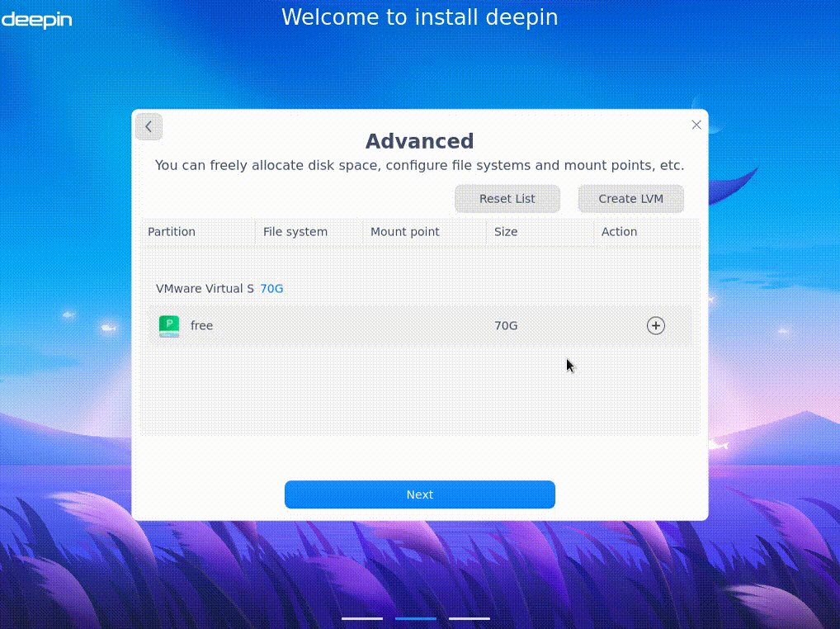Add a partition with the plus icon
The width and height of the screenshot is (840, 629).
pos(656,326)
